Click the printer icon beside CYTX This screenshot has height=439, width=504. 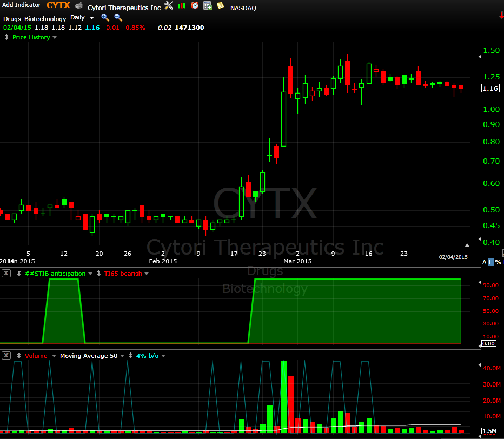click(79, 5)
